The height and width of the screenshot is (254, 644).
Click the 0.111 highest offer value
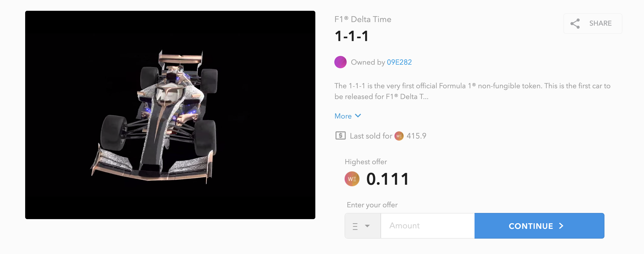(387, 179)
